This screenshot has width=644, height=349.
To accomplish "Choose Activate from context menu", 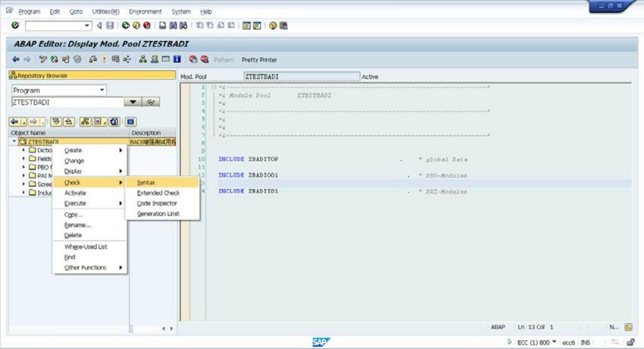I will click(x=90, y=193).
